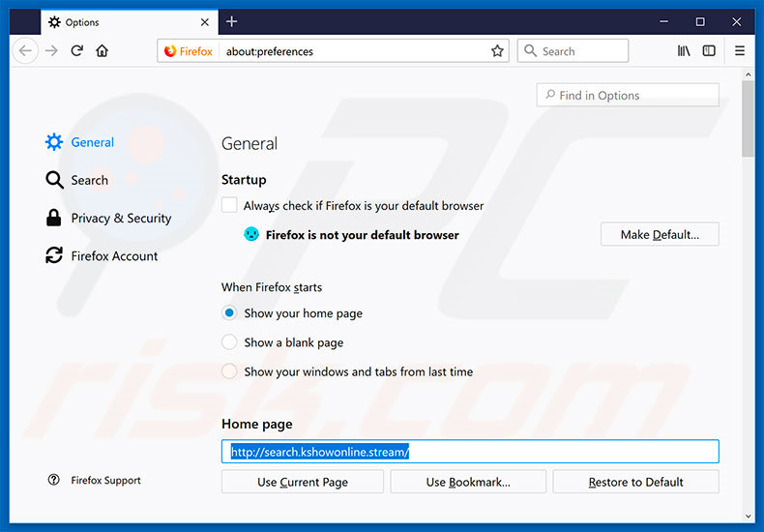Open the General settings category
Viewport: 764px width, 532px height.
[x=80, y=142]
